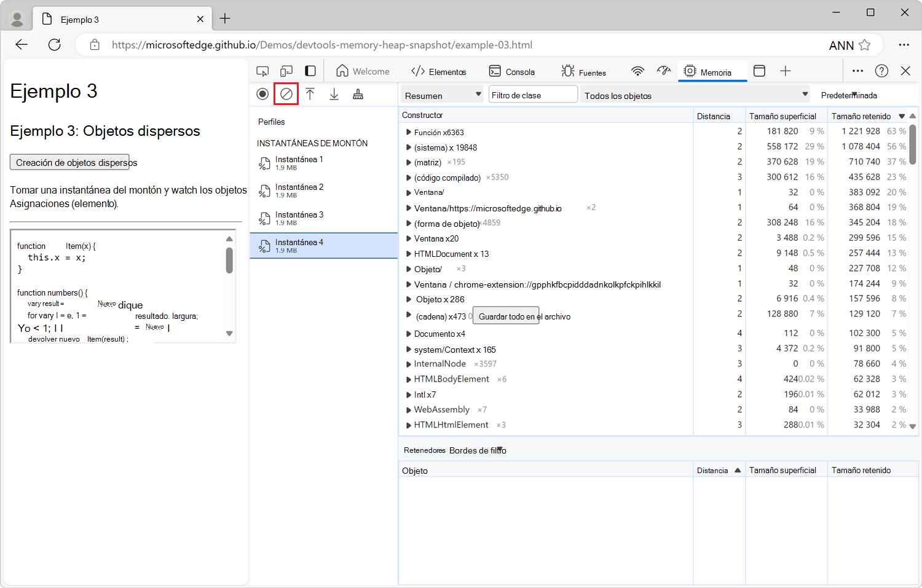This screenshot has width=922, height=588.
Task: Open the inspect element tool
Action: [x=262, y=71]
